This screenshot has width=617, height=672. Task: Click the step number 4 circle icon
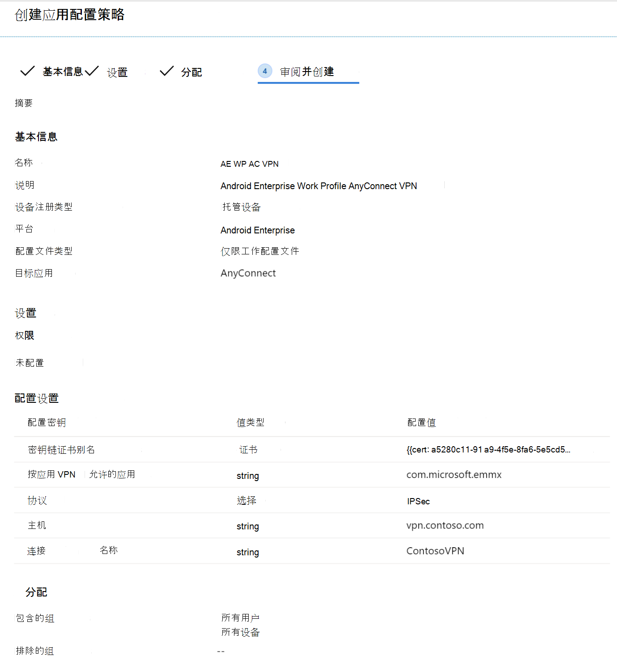coord(265,71)
